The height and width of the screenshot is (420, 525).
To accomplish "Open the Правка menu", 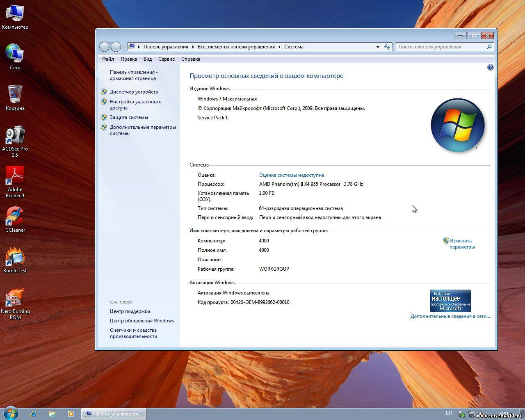I will pos(129,59).
